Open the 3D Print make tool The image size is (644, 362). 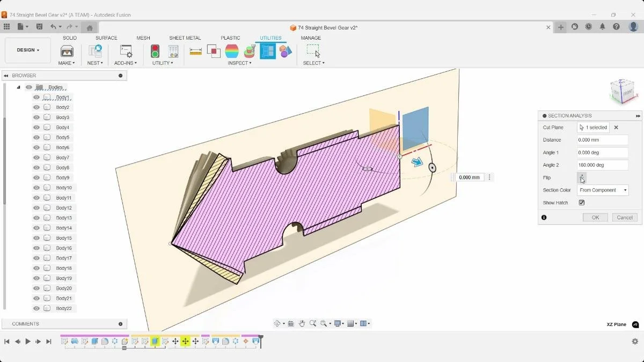click(67, 51)
